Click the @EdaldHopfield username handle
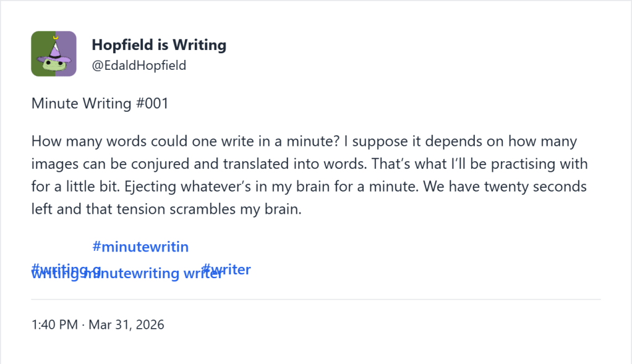This screenshot has width=632, height=364. [139, 65]
